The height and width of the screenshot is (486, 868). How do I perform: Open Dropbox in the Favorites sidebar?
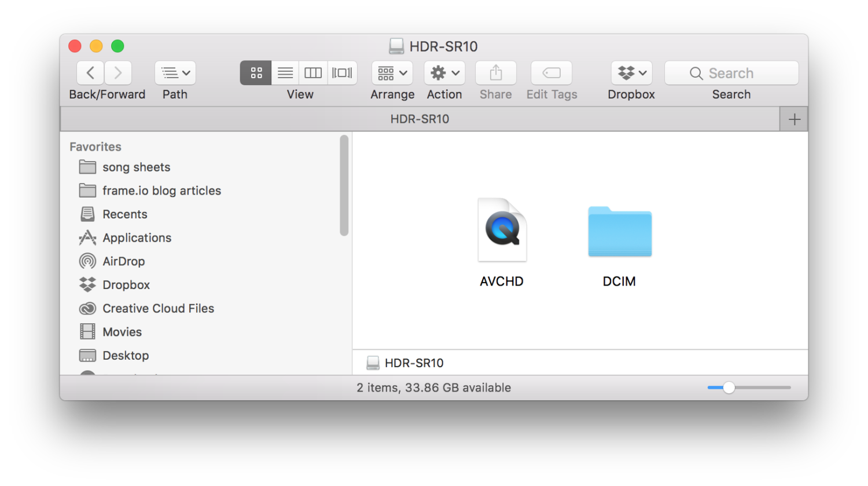click(126, 285)
